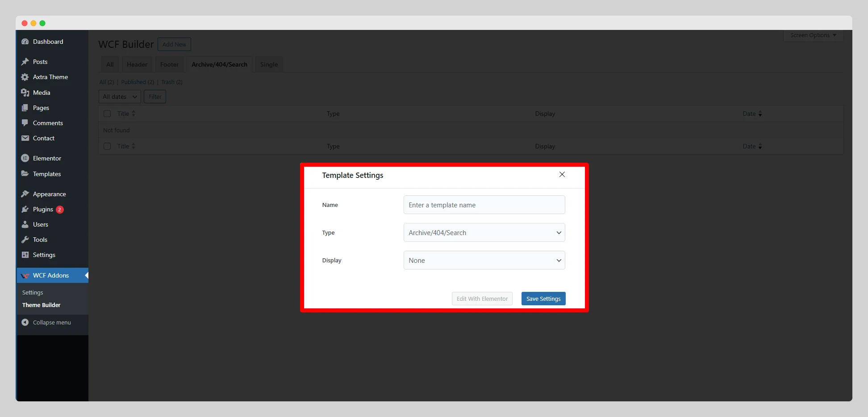Click the Not found table row
Screen dimensions: 868x417
(471, 130)
